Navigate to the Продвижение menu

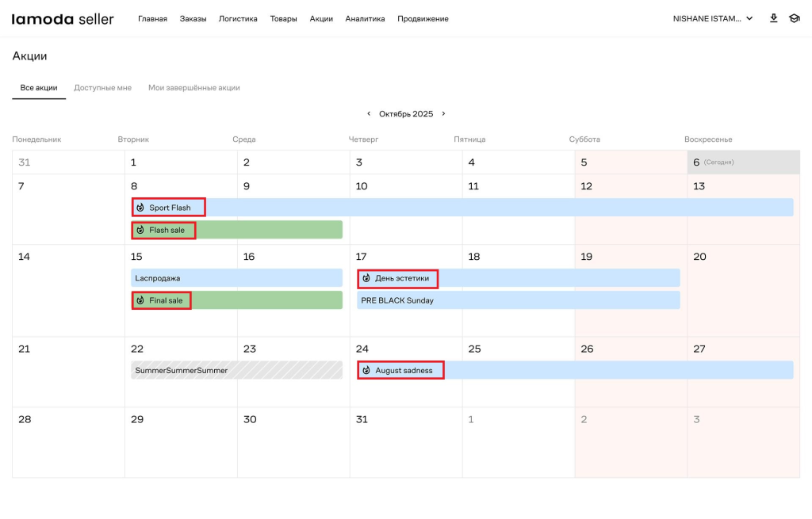point(423,19)
